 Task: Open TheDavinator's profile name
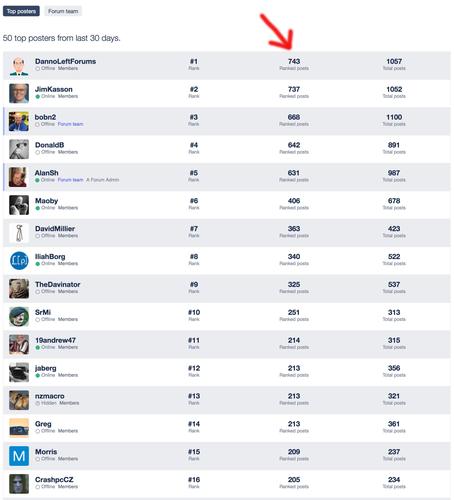tap(58, 284)
